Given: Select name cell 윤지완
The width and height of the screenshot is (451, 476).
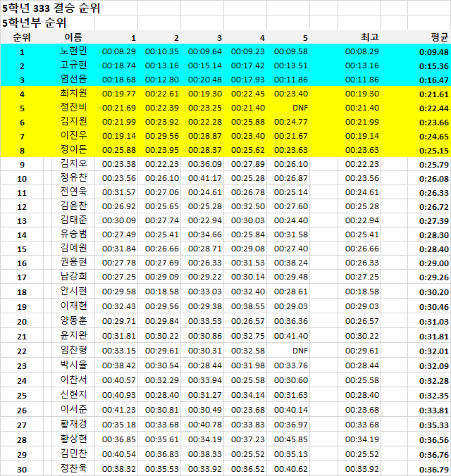Looking at the screenshot, I should tap(73, 335).
